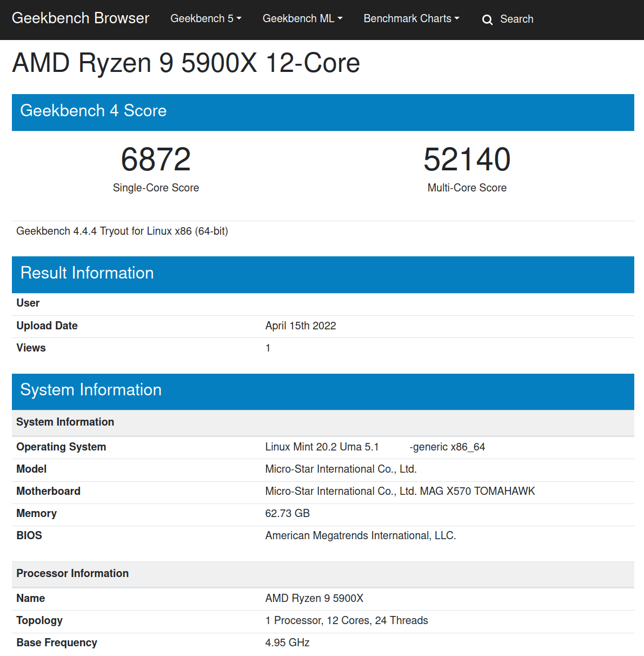This screenshot has height=656, width=644.
Task: Expand the Geekbench ML dropdown
Action: tap(302, 18)
